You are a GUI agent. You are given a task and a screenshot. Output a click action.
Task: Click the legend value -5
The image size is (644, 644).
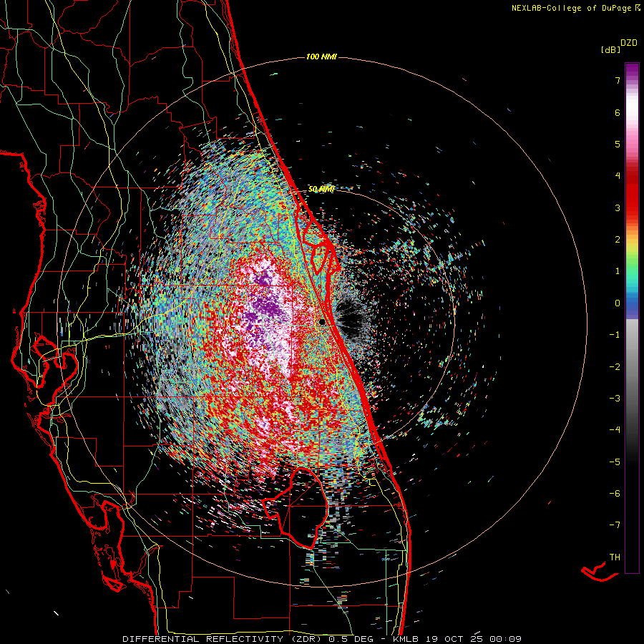(x=615, y=462)
